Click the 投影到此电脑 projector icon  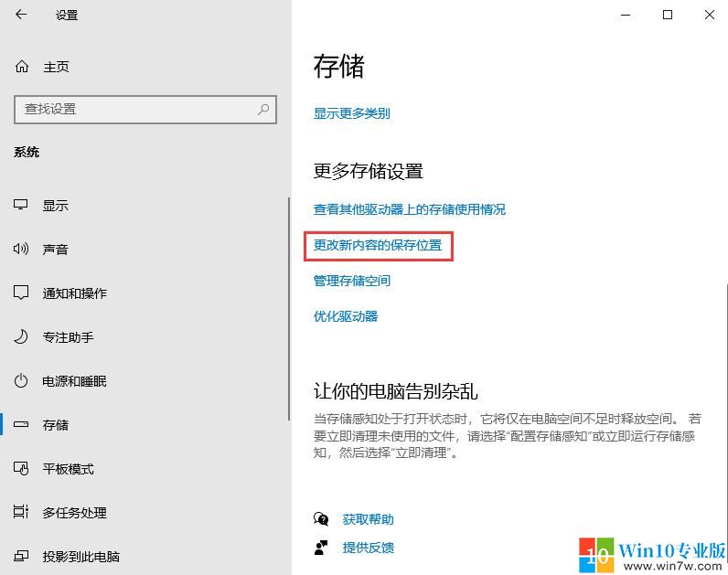tap(21, 556)
